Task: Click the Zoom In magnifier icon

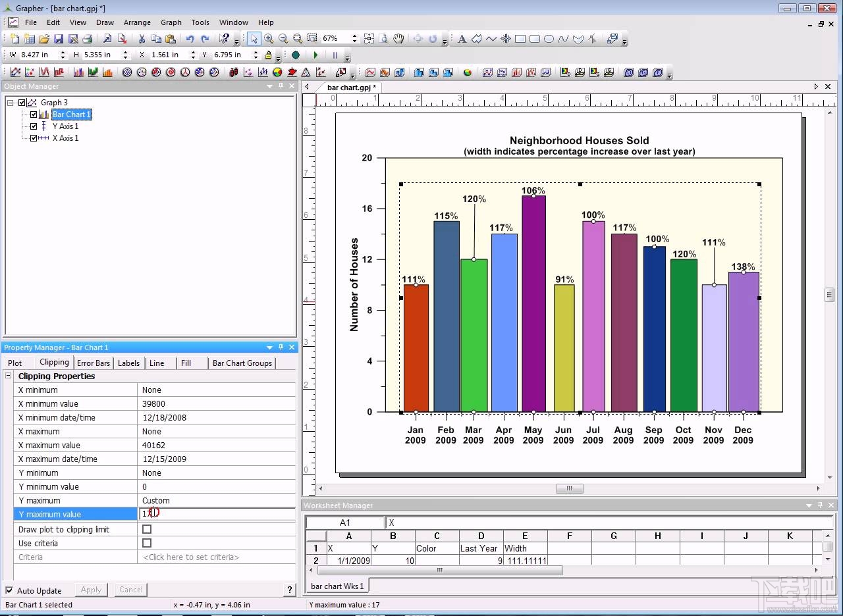Action: point(269,39)
